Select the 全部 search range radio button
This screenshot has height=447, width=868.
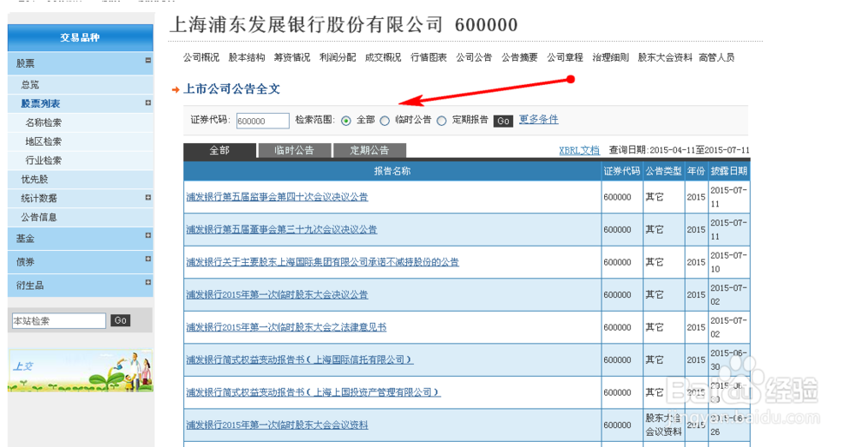(x=346, y=121)
